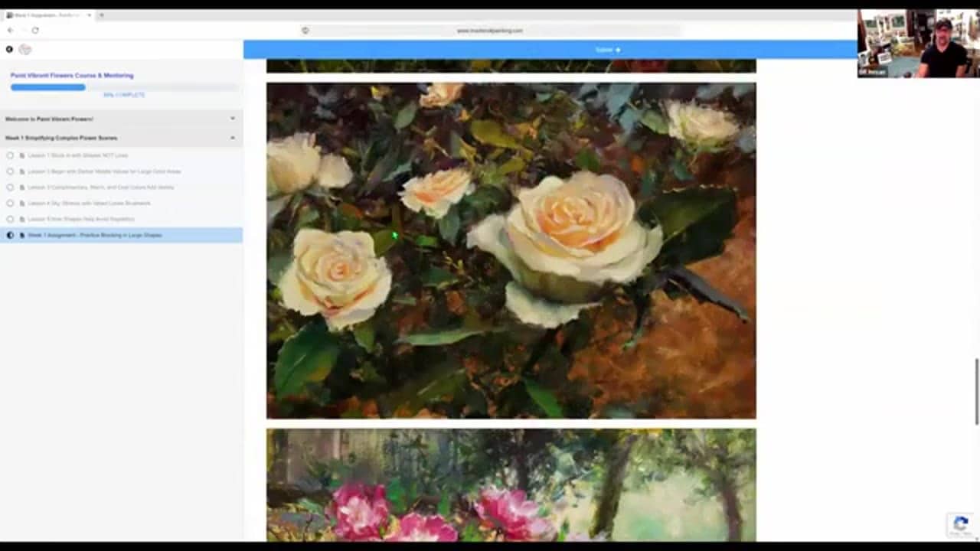Viewport: 980px width, 551px height.
Task: Toggle the Week 1 Assignment completion circle
Action: (x=10, y=235)
